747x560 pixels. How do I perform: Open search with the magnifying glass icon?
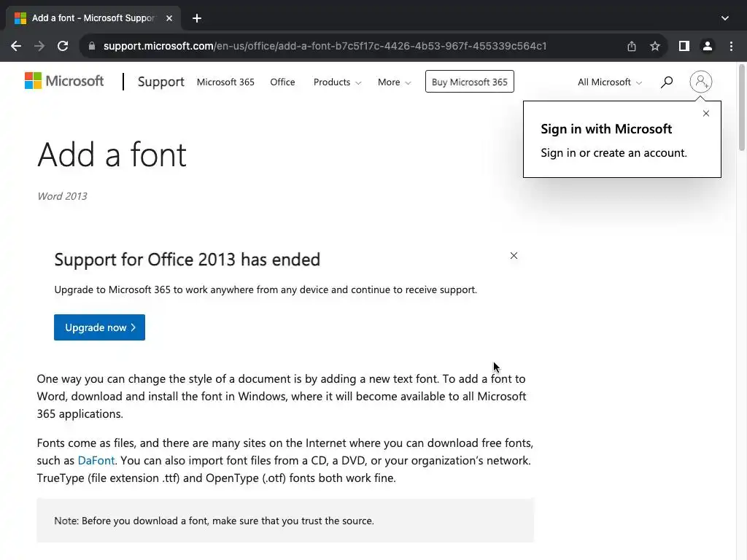[x=666, y=82]
